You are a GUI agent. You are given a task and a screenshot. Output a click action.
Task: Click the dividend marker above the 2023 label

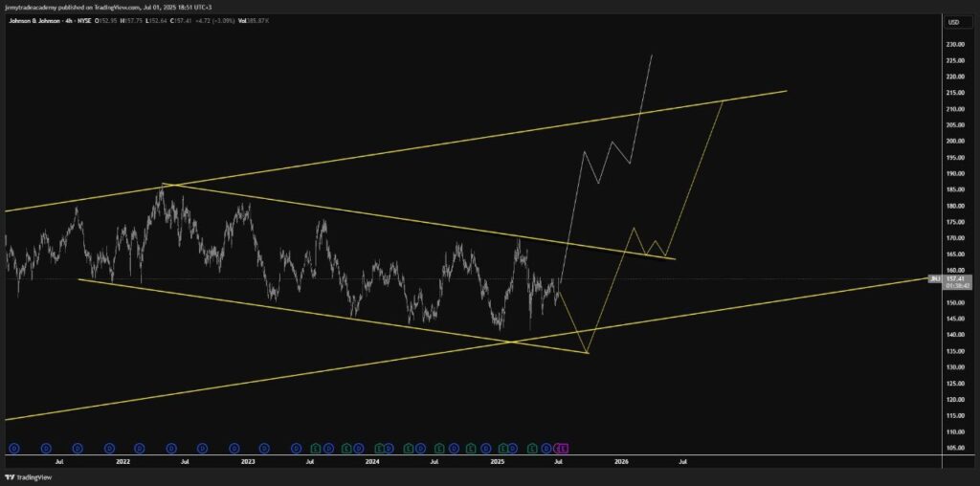(234, 448)
